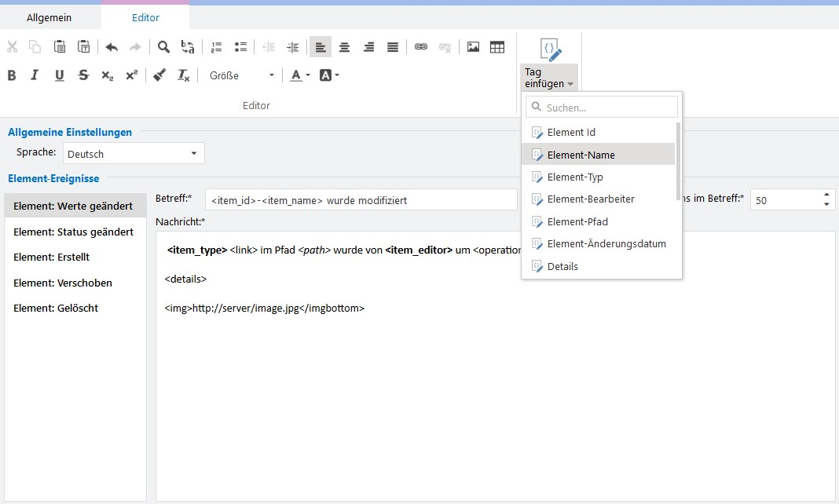Viewport: 839px width, 504px height.
Task: Center-align the text
Action: (344, 47)
